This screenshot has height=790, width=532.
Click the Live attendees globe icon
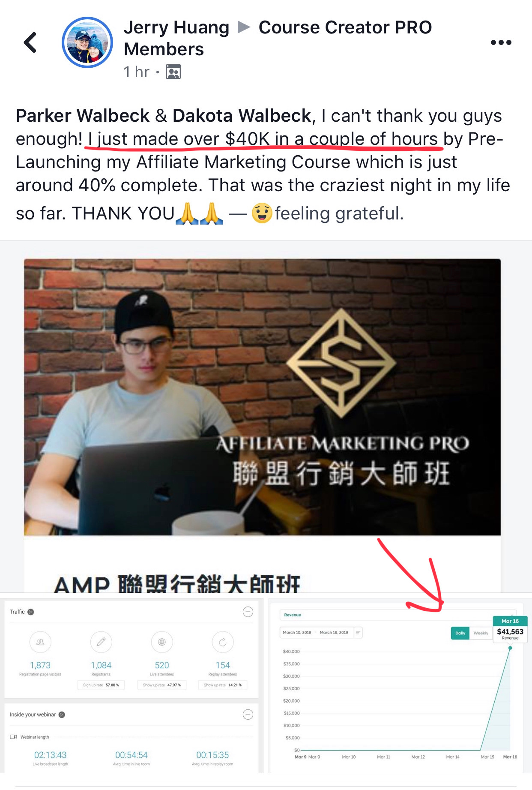coord(162,642)
